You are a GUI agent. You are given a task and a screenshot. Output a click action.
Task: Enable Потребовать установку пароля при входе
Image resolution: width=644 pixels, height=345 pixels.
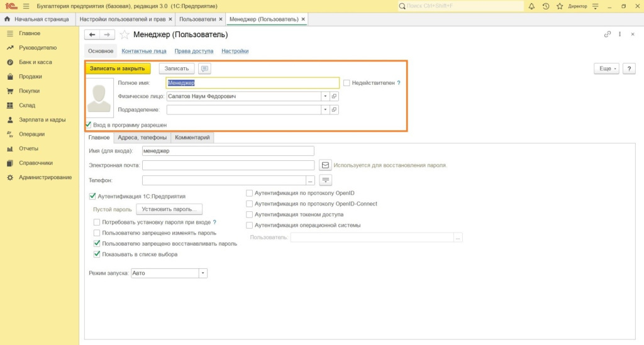[96, 222]
